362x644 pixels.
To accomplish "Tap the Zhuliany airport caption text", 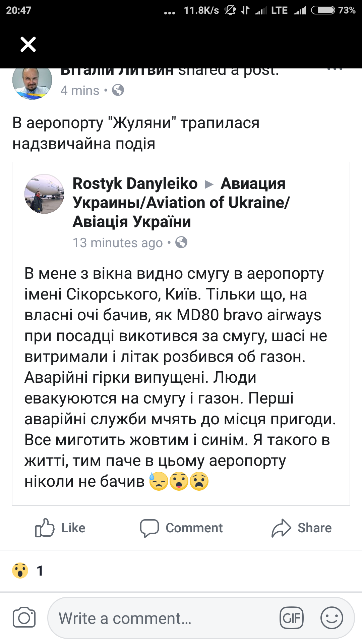I will tap(136, 133).
